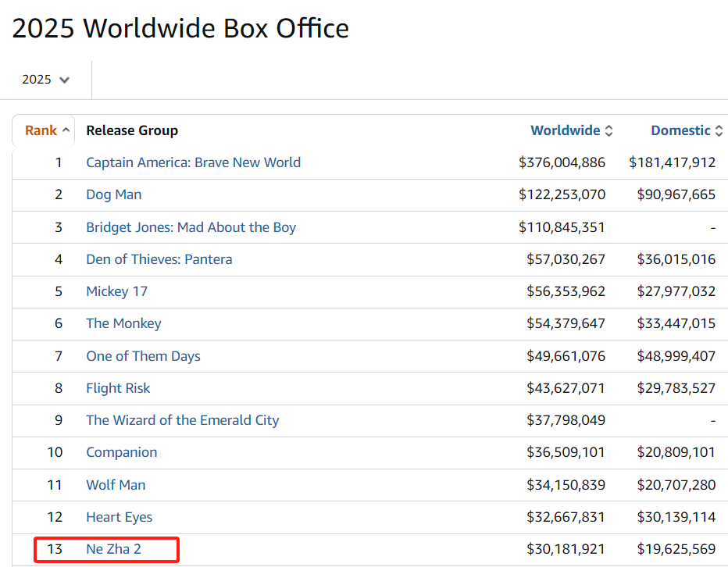Open the Flight Risk link
This screenshot has height=567, width=728.
click(x=118, y=388)
